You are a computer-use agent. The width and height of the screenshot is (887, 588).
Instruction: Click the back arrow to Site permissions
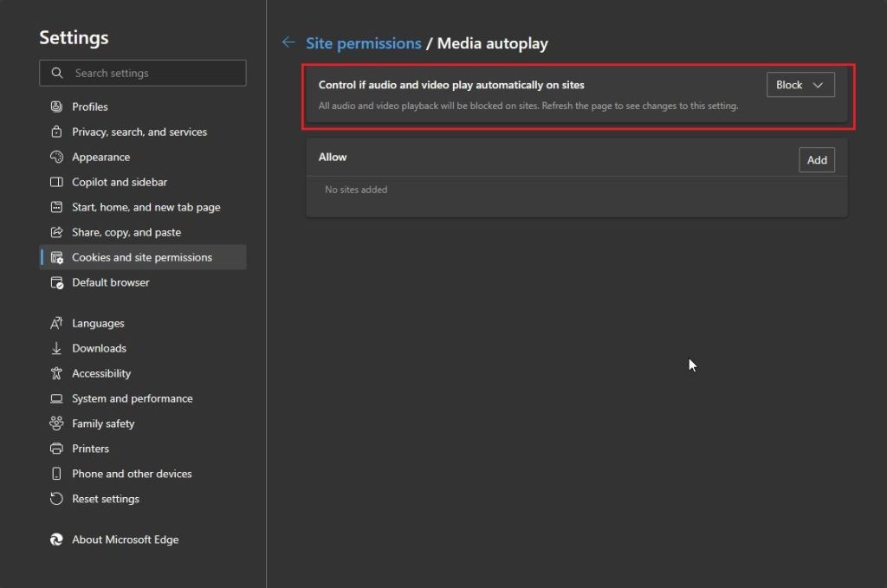(288, 42)
